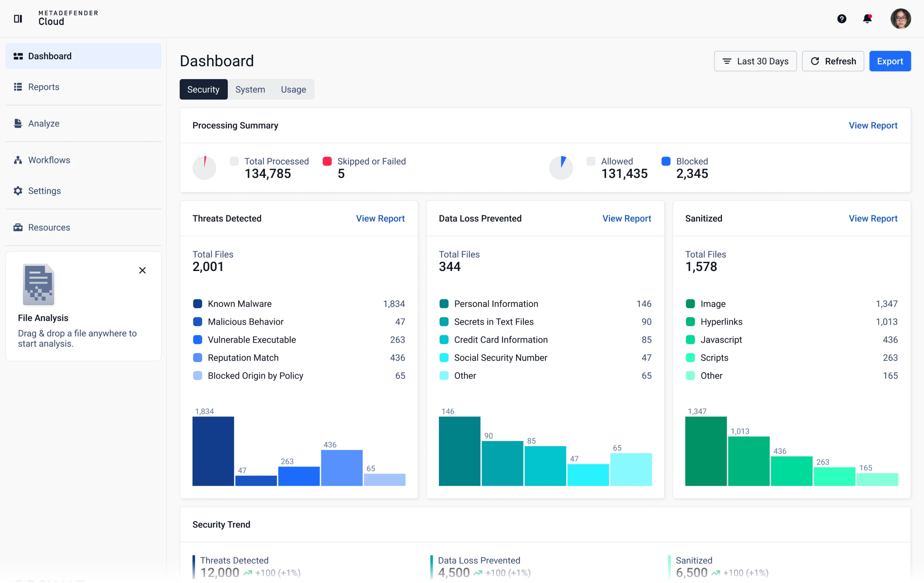924x583 pixels.
Task: Click the File Analysis document thumbnail
Action: point(38,284)
